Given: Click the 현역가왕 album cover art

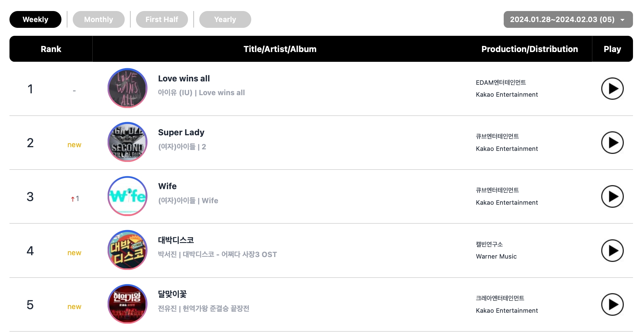Looking at the screenshot, I should (127, 304).
